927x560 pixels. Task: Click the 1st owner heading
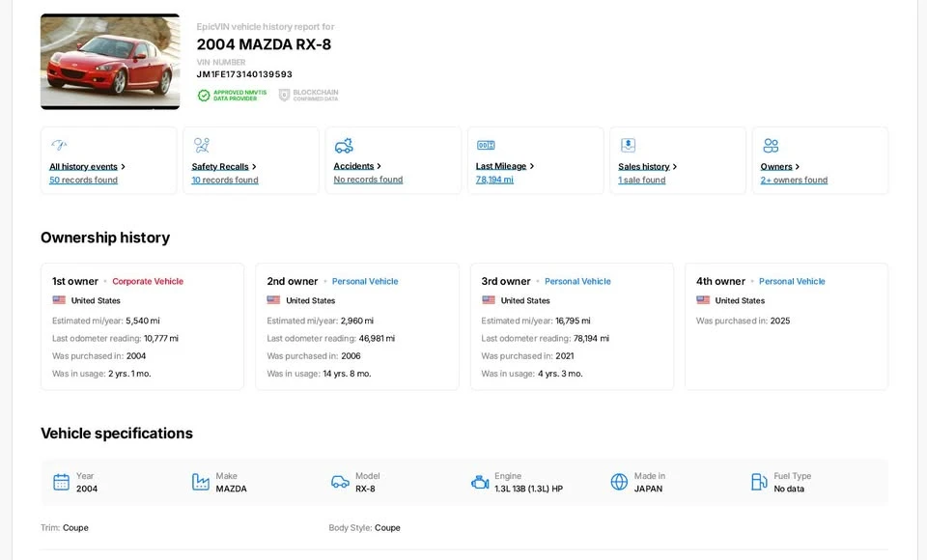(75, 282)
